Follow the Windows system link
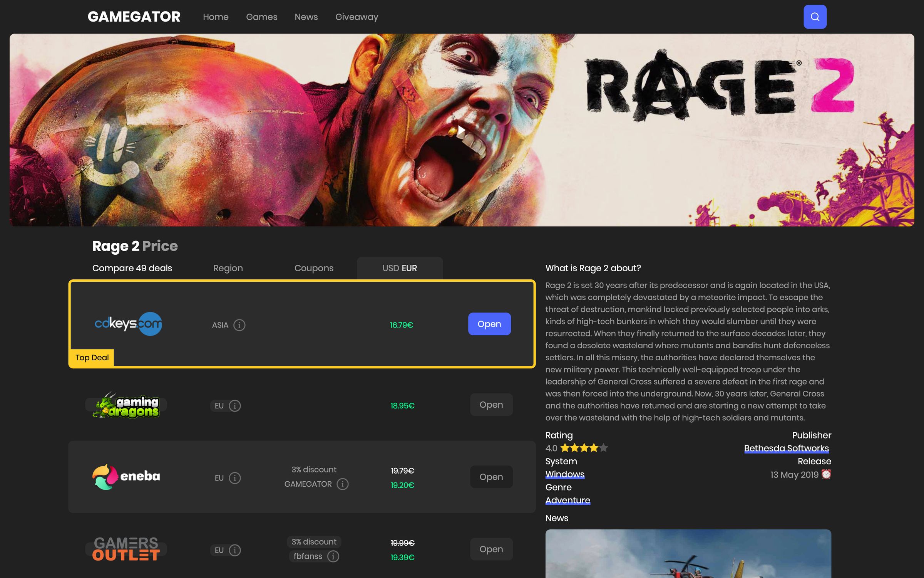The width and height of the screenshot is (924, 578). [x=565, y=474]
